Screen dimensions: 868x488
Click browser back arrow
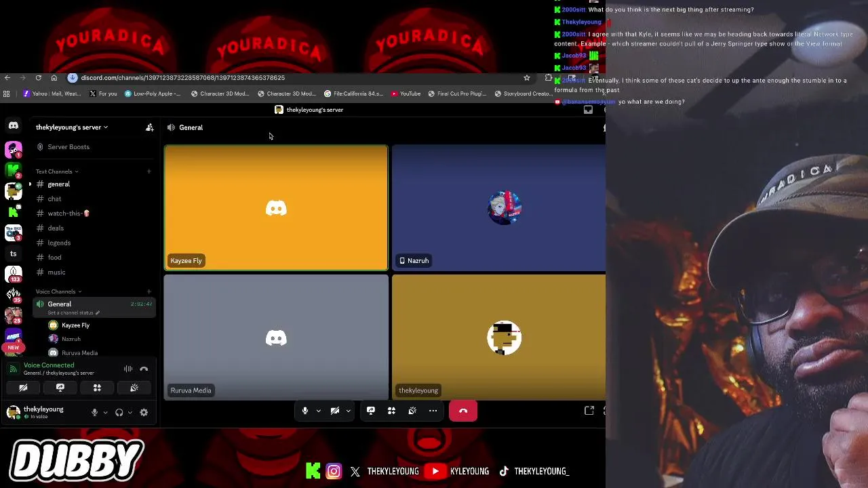[x=7, y=78]
